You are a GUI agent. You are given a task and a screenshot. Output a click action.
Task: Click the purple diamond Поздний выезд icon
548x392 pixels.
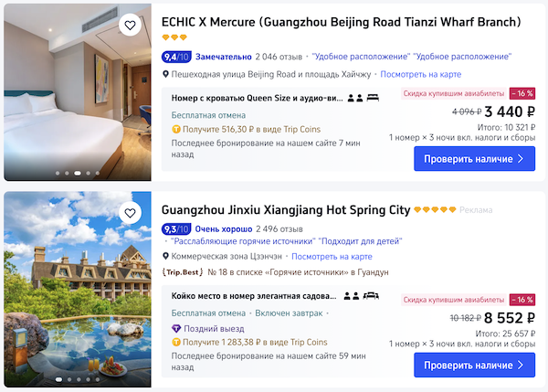pyautogui.click(x=176, y=328)
